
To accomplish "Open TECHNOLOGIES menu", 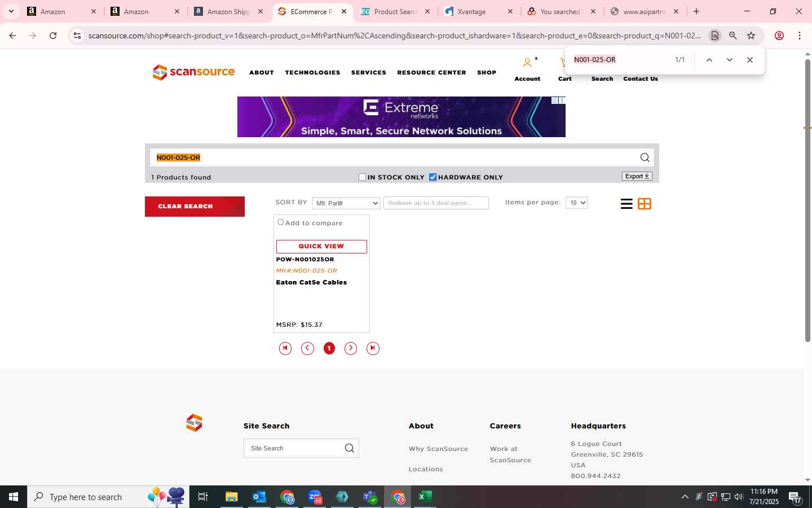I will point(312,73).
